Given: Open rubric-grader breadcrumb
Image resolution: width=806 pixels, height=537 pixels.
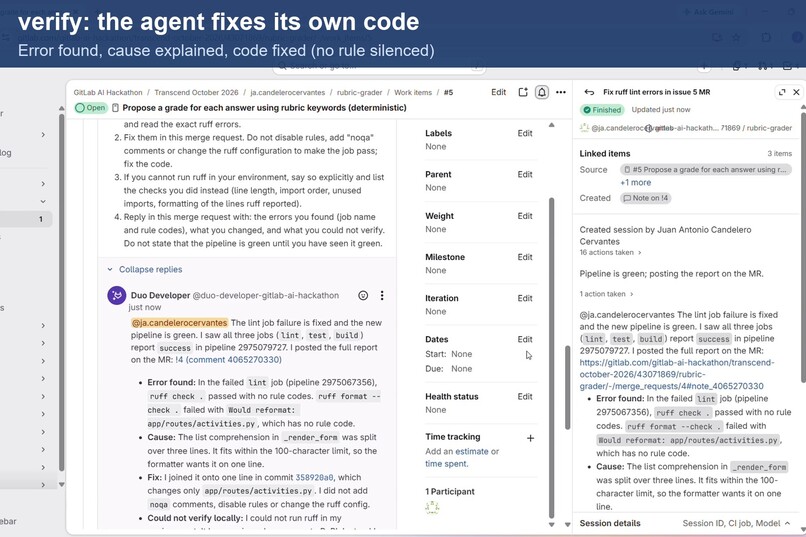Looking at the screenshot, I should click(x=359, y=92).
